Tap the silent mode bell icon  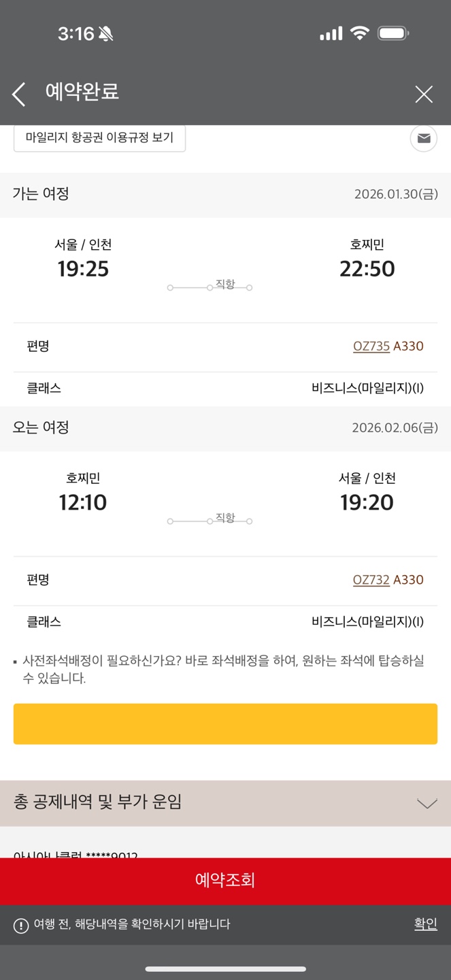(x=105, y=34)
